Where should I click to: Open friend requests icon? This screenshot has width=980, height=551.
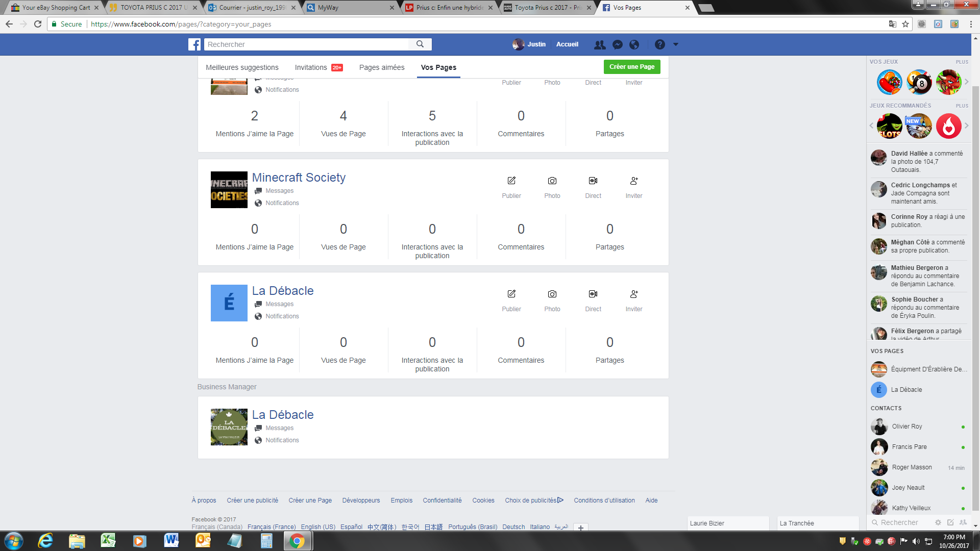tap(600, 45)
